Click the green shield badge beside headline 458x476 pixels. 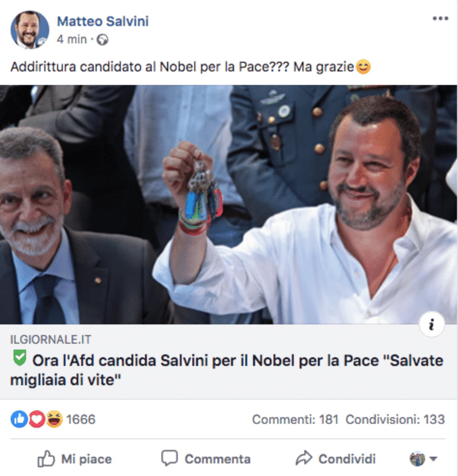pos(19,358)
